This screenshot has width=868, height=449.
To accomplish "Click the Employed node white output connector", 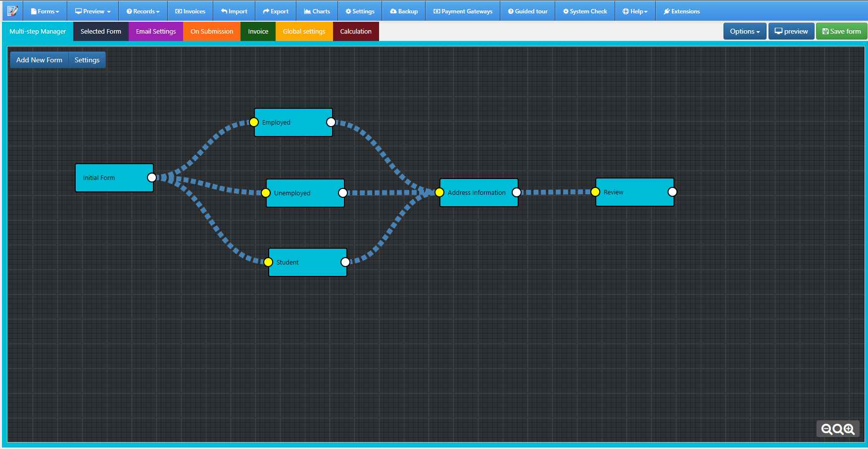I will [331, 122].
